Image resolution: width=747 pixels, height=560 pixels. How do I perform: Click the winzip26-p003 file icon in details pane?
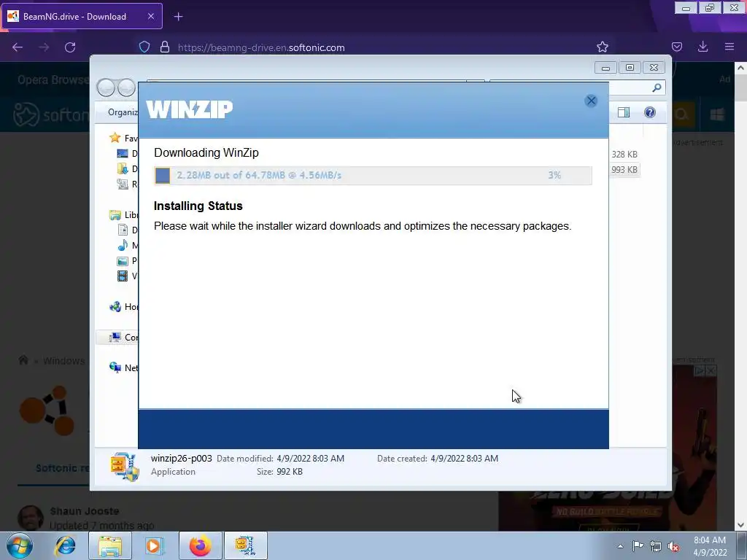124,467
